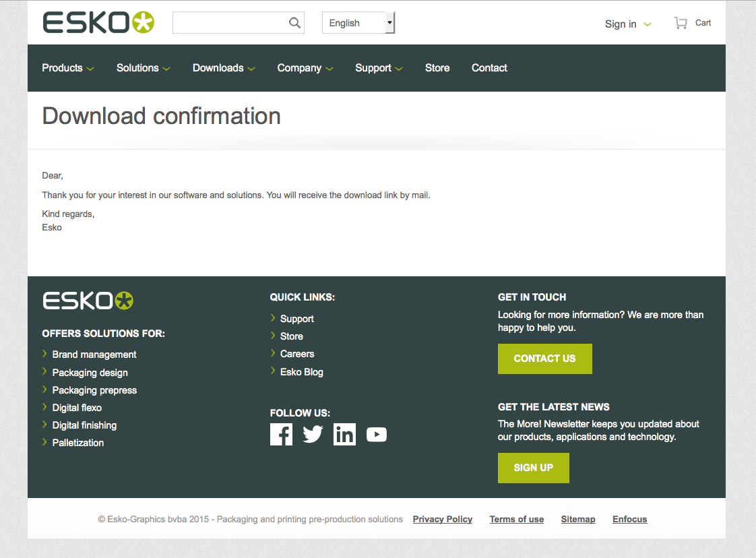
Task: Click the Esko logo in the footer
Action: pos(88,301)
